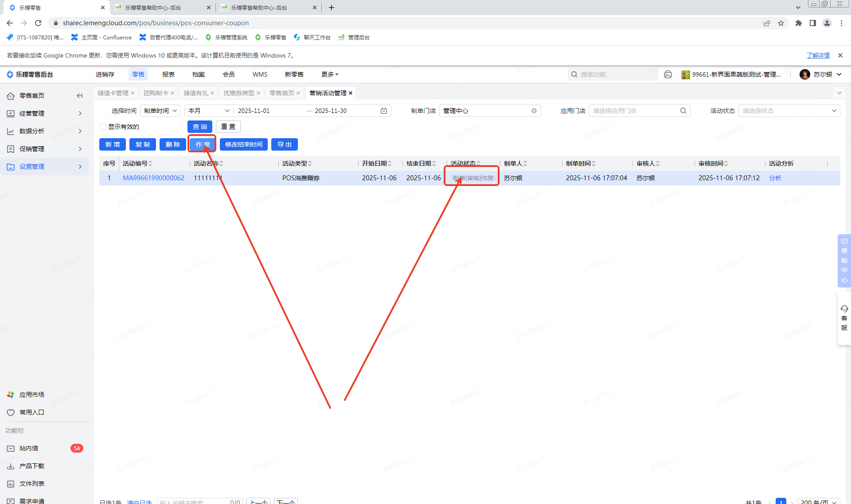Expand the 更多 top menu

(330, 74)
